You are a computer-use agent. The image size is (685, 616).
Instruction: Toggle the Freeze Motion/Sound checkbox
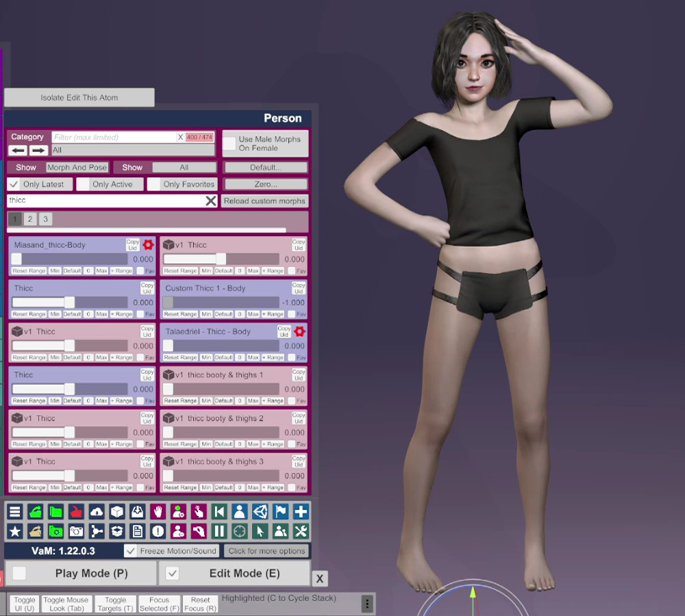click(x=130, y=551)
